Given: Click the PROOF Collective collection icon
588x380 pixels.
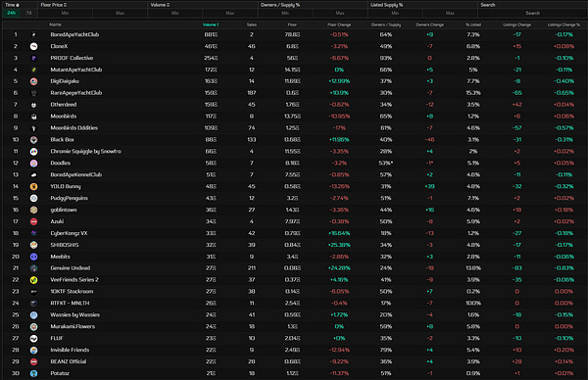Looking at the screenshot, I should 33,58.
